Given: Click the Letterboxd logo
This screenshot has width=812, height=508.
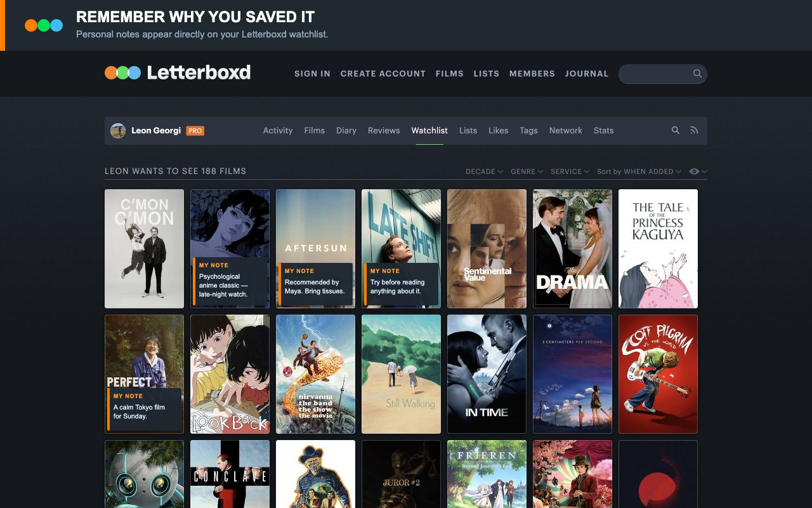Looking at the screenshot, I should click(x=178, y=72).
